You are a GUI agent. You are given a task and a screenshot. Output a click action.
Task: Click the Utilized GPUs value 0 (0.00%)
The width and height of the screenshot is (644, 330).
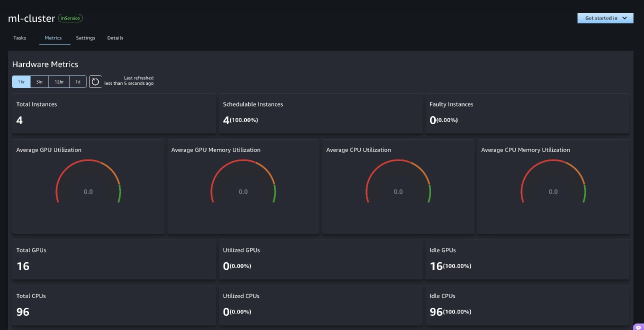click(x=237, y=266)
